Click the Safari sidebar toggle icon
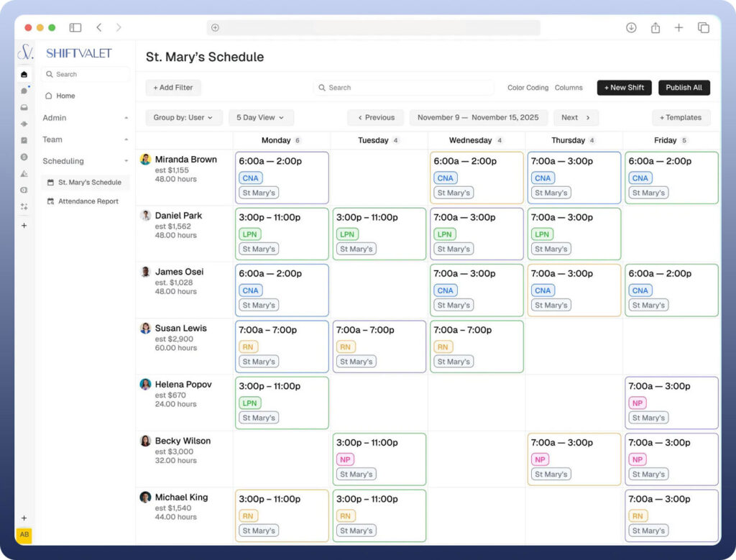The image size is (736, 560). click(x=75, y=28)
